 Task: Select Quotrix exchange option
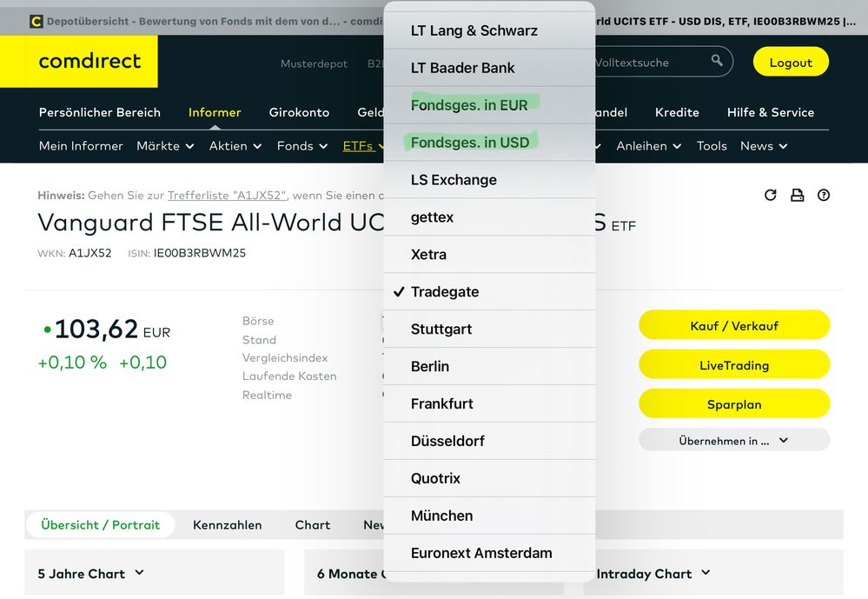(x=489, y=478)
